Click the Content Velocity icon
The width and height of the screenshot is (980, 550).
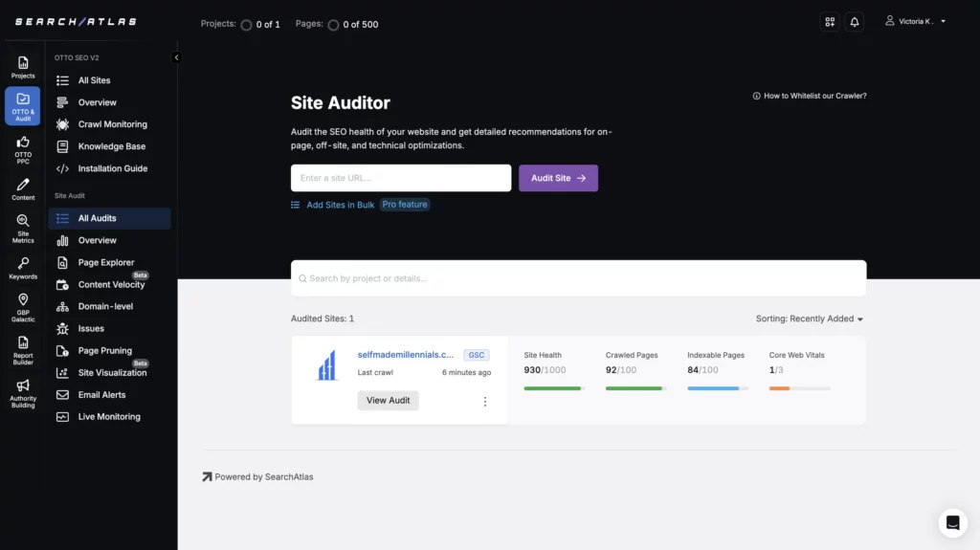tap(62, 284)
